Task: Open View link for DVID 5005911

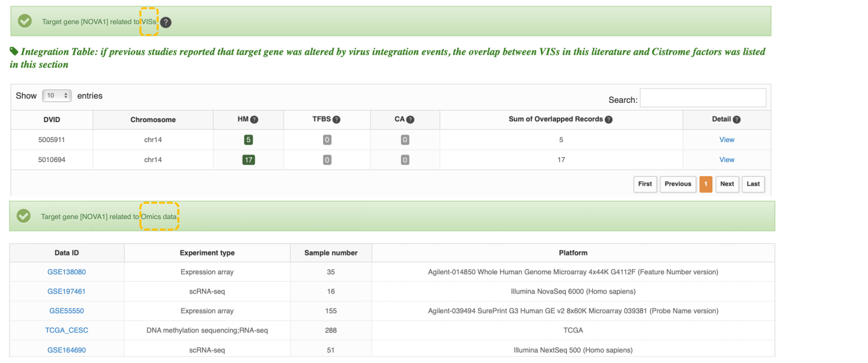Action: coord(726,140)
